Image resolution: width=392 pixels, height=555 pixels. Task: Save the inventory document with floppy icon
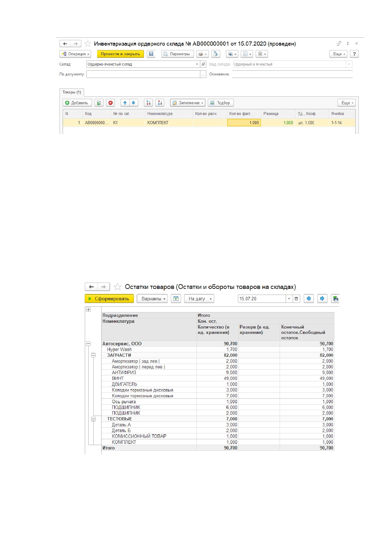point(151,54)
